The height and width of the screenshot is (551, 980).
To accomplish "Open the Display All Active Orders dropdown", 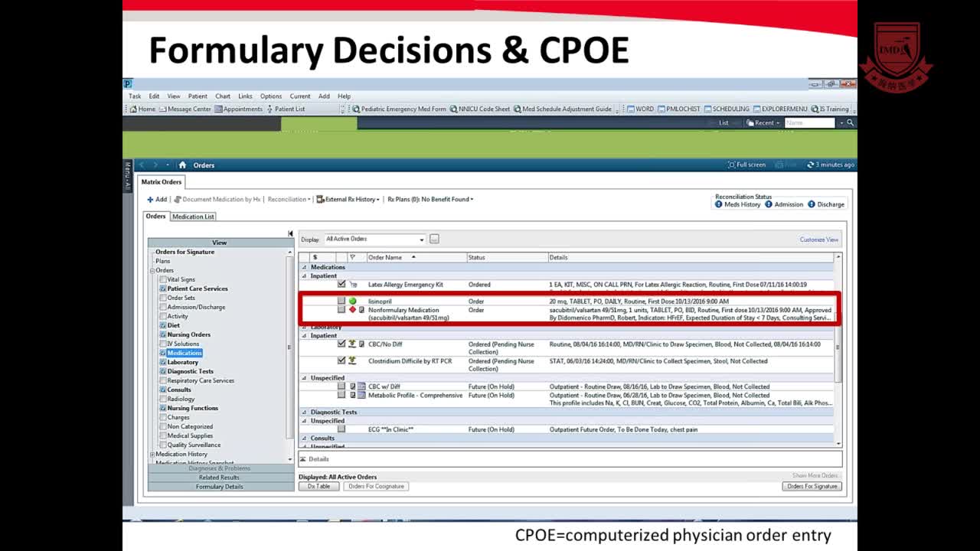I will coord(421,240).
